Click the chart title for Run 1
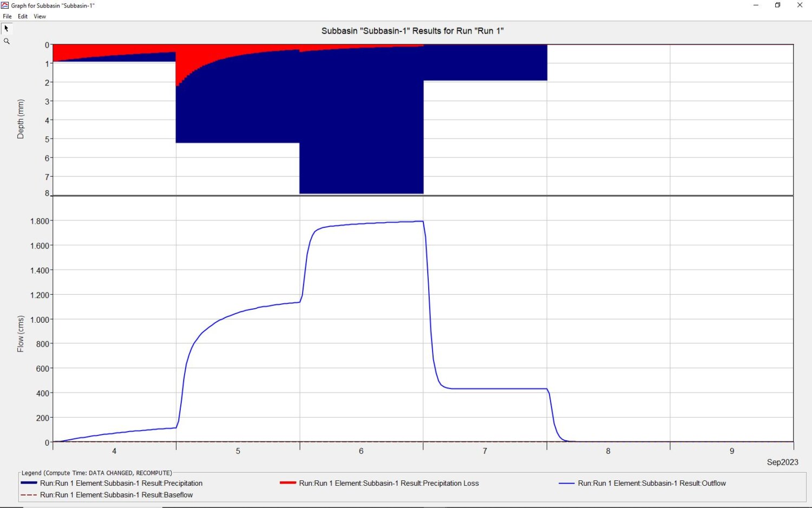 tap(412, 31)
